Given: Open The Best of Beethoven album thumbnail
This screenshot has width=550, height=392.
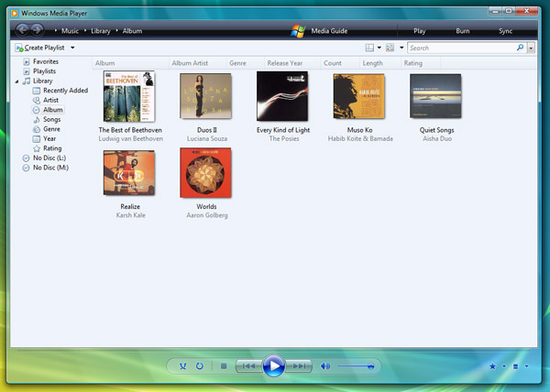Looking at the screenshot, I should coord(128,97).
